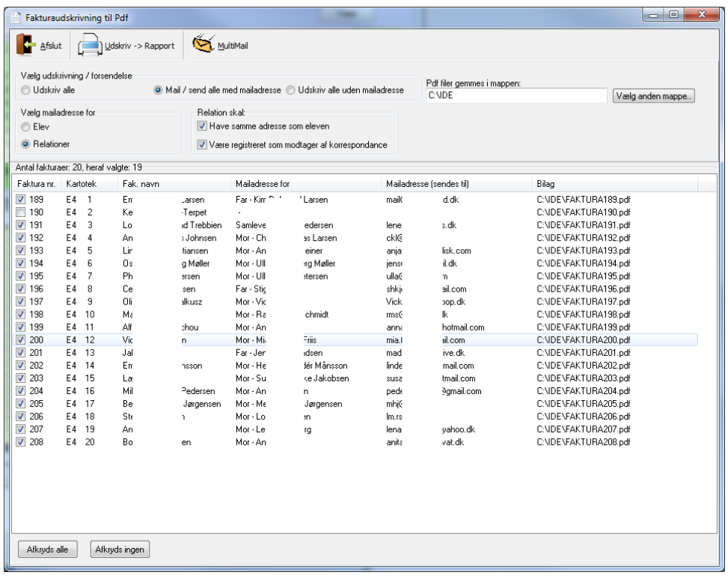The width and height of the screenshot is (728, 584).
Task: Click the Pdf folder path input field
Action: tap(516, 96)
